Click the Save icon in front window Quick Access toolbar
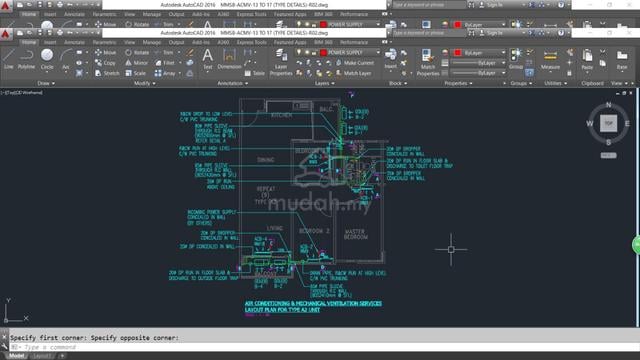This screenshot has height=360, width=640. (x=40, y=33)
